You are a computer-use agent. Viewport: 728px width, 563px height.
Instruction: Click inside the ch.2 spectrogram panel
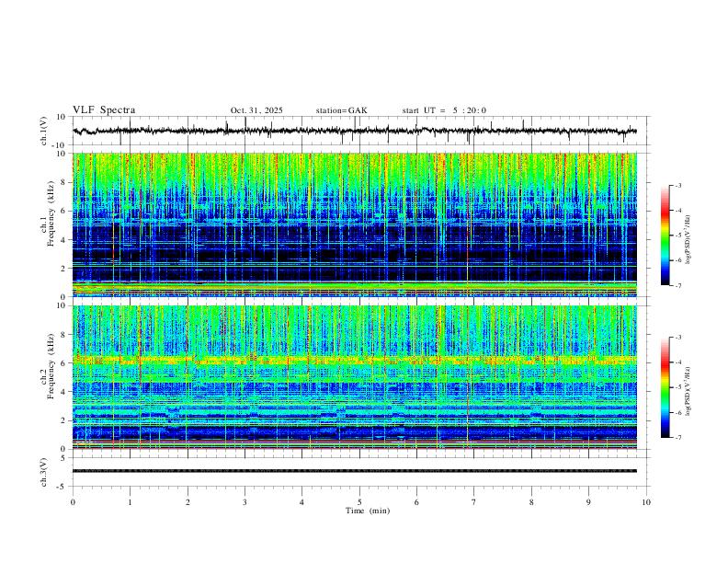355,377
